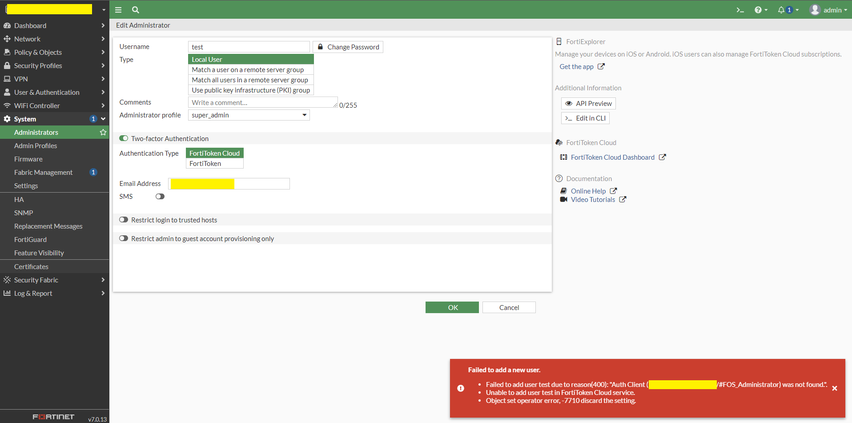Click the Security Profiles lock icon

click(x=8, y=66)
